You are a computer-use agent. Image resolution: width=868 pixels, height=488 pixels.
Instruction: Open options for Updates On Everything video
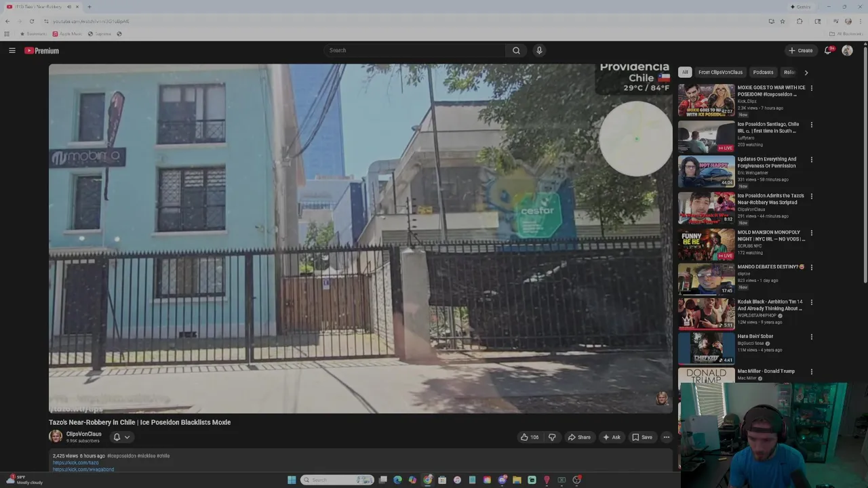tap(811, 160)
